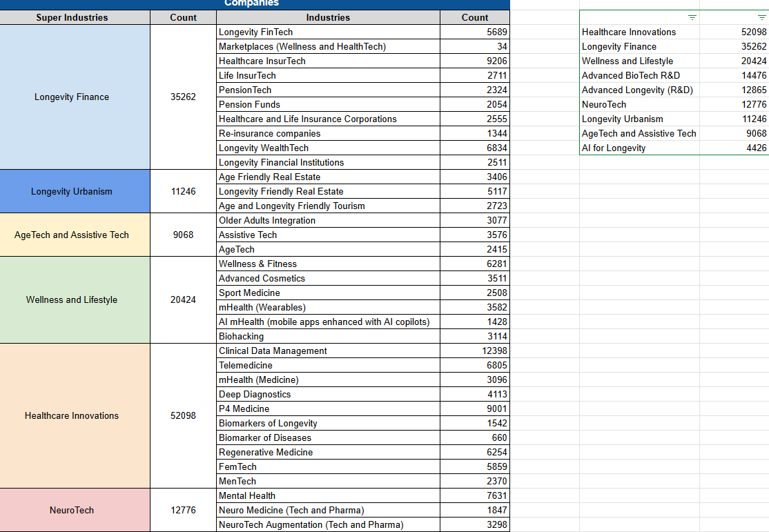Select the cell with count 12398
The width and height of the screenshot is (769, 532).
(x=475, y=351)
